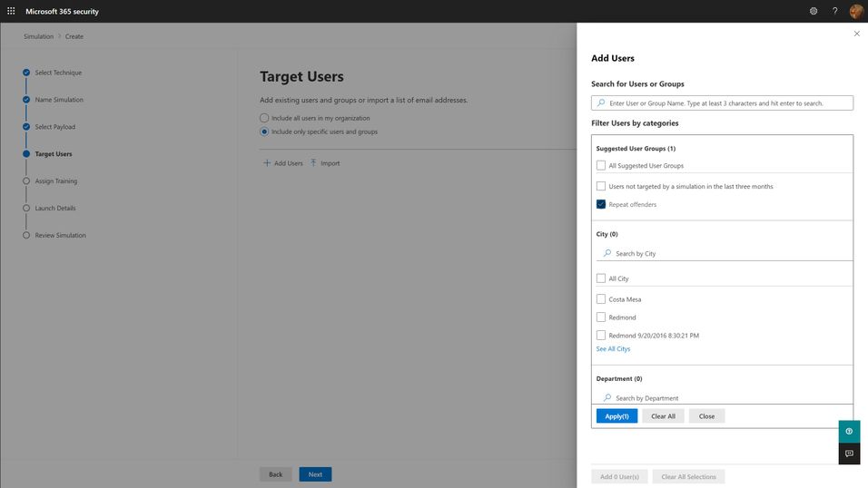
Task: Check Users not targeted in last three months
Action: 601,186
